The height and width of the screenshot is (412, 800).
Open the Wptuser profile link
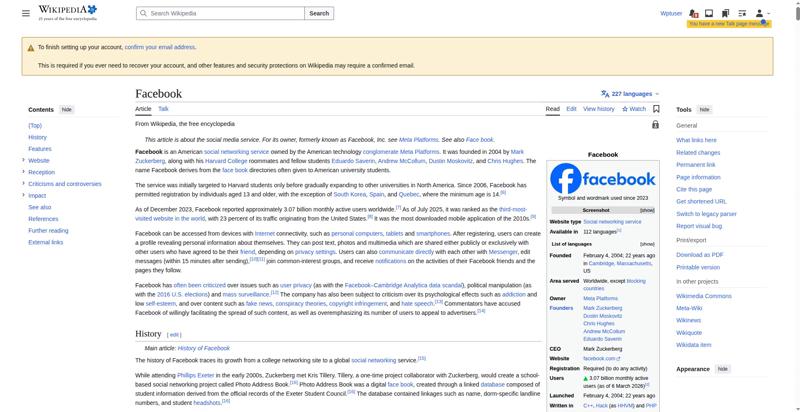coord(671,13)
